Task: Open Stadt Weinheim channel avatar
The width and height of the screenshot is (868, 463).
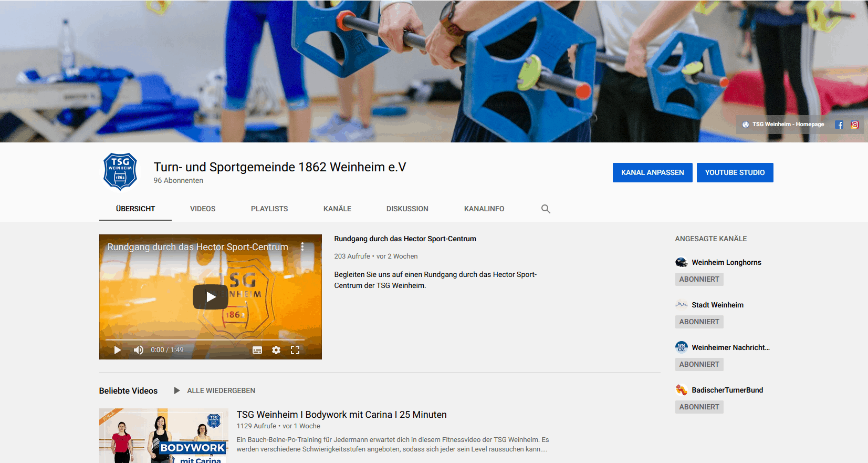Action: (x=682, y=305)
